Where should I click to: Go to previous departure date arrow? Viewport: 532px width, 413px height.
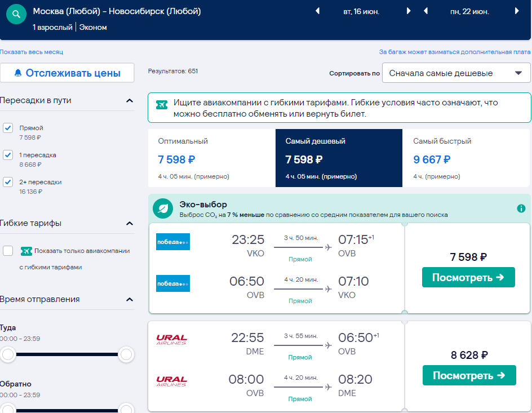[318, 11]
